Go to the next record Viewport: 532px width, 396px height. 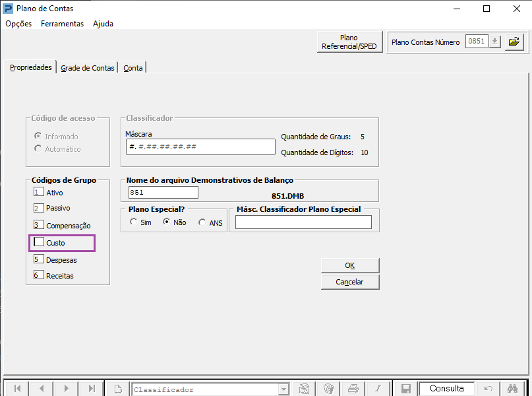66,388
